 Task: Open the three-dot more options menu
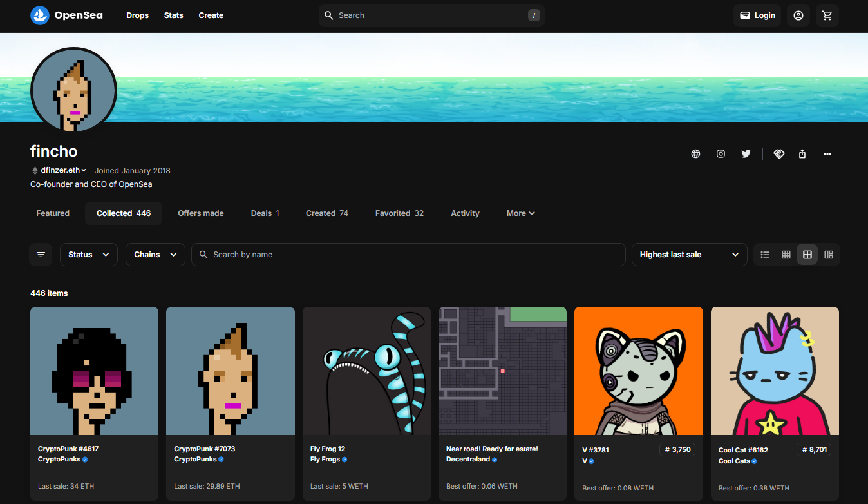pyautogui.click(x=827, y=154)
